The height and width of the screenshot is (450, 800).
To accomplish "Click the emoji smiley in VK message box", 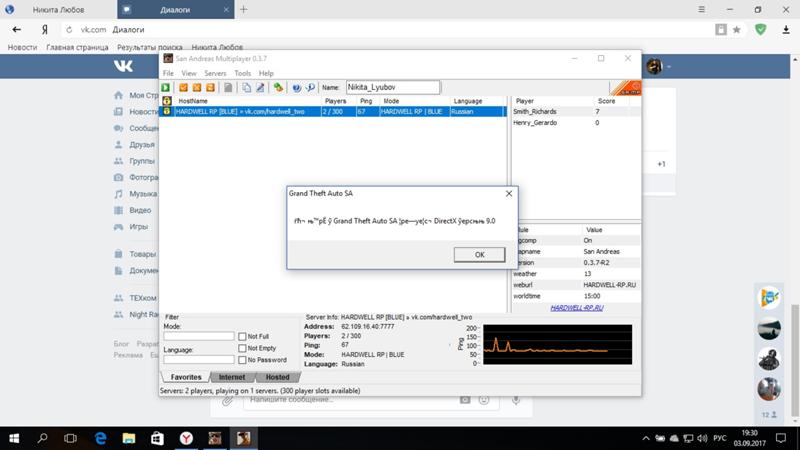I will 484,399.
